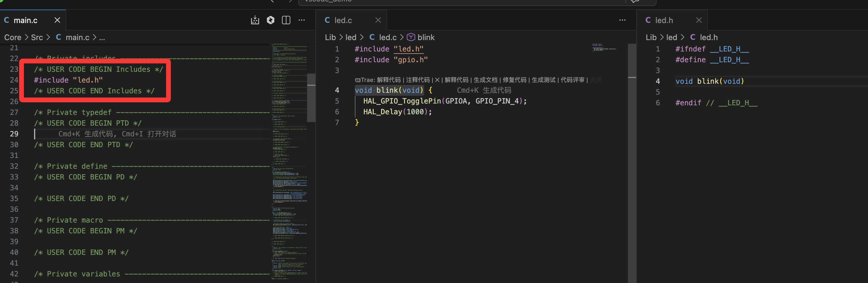Expand the Core breadcrumb in main.c

point(13,37)
